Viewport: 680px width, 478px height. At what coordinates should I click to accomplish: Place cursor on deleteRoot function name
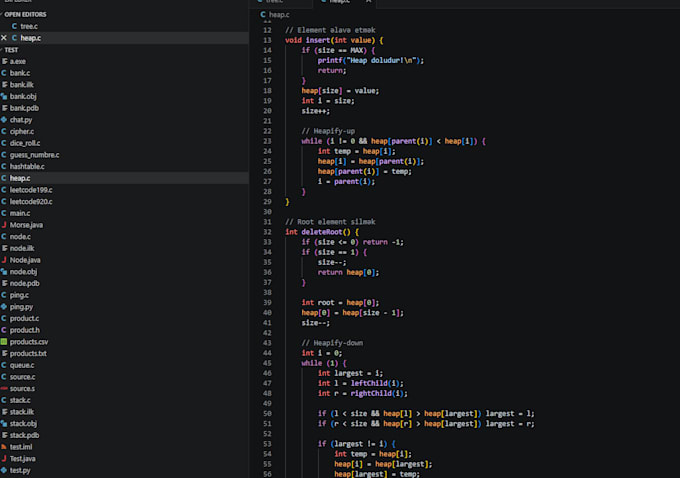pos(322,232)
